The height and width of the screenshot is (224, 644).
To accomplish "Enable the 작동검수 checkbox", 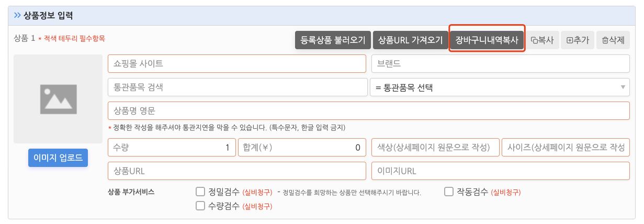I will [x=448, y=192].
